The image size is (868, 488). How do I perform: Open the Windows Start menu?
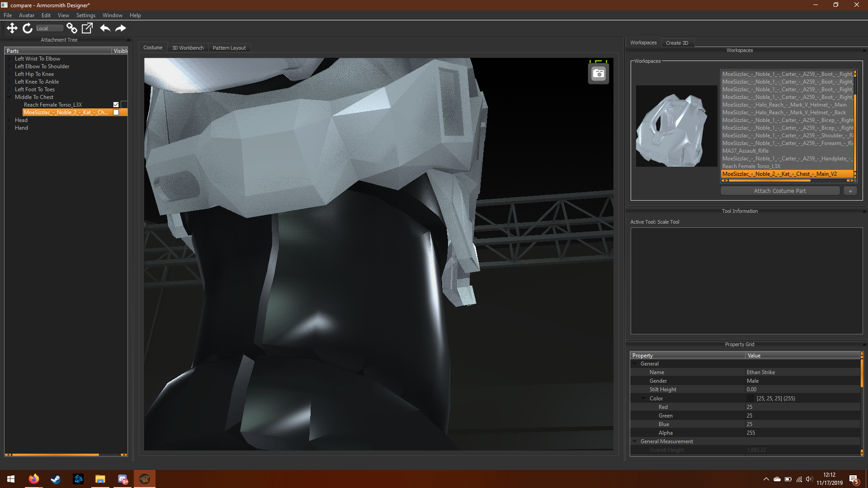(x=11, y=479)
